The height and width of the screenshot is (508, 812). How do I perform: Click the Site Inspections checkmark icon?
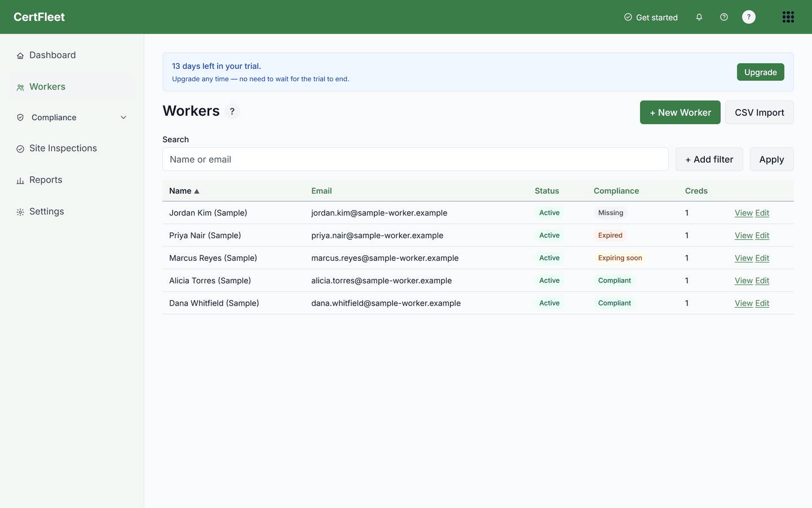click(20, 149)
